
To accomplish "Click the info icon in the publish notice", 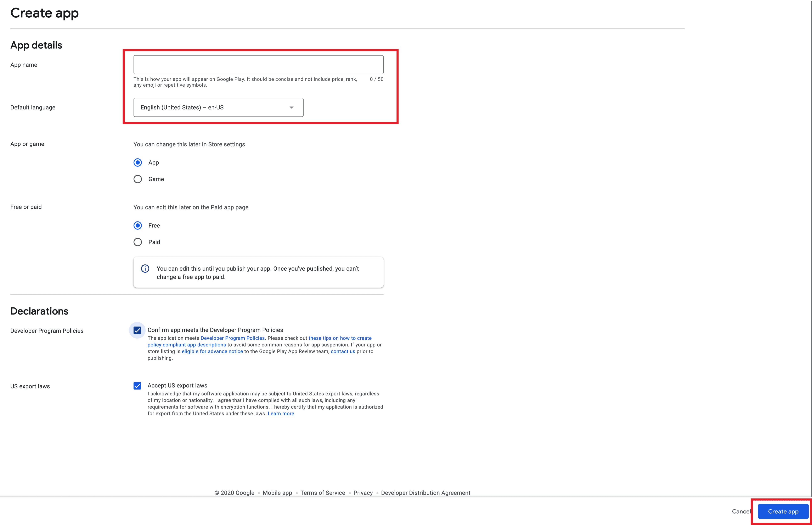I will click(x=145, y=268).
